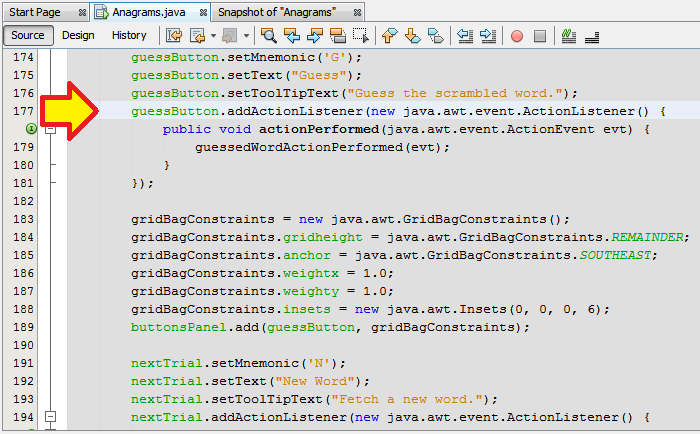Toggle Bookmark toolbar icon
Image resolution: width=700 pixels, height=434 pixels.
pyautogui.click(x=436, y=35)
